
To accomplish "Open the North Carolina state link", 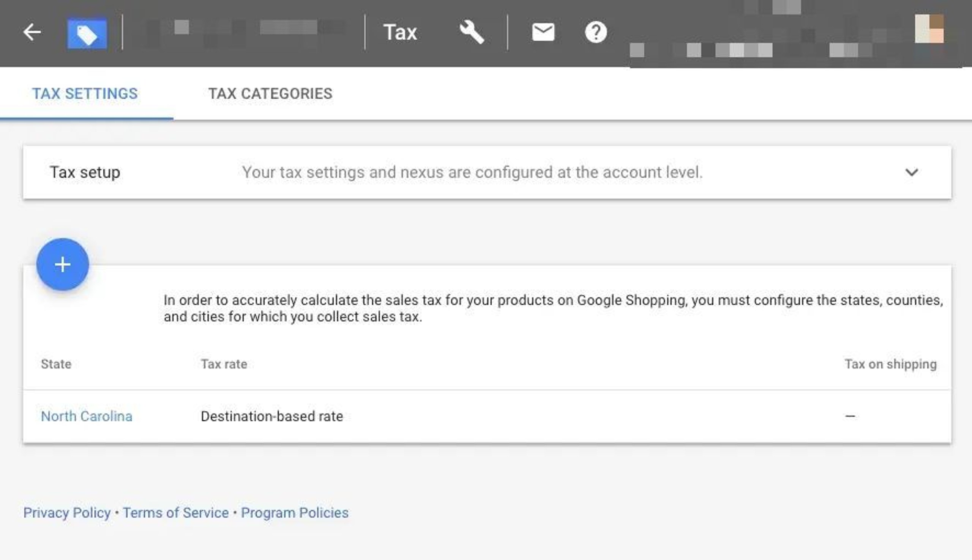I will [x=87, y=416].
